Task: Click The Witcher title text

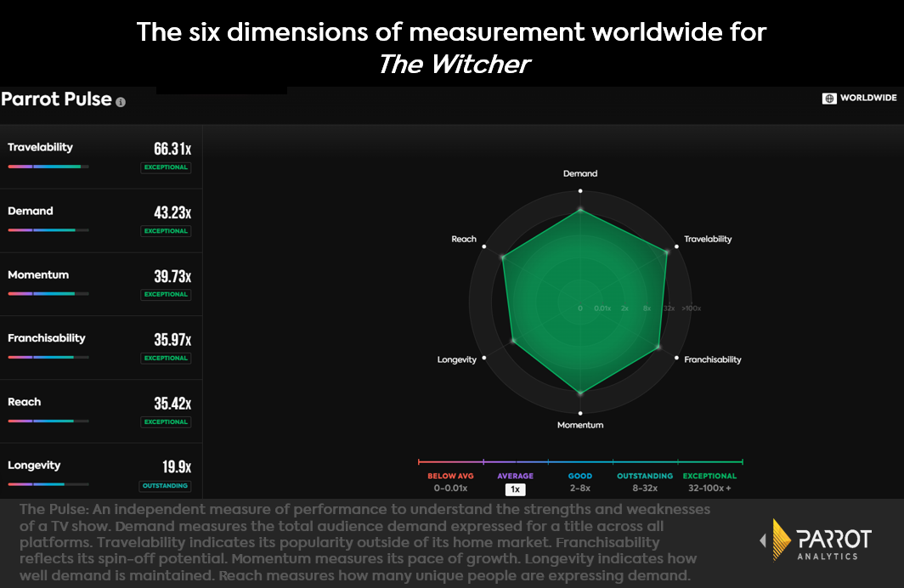Action: tap(455, 64)
